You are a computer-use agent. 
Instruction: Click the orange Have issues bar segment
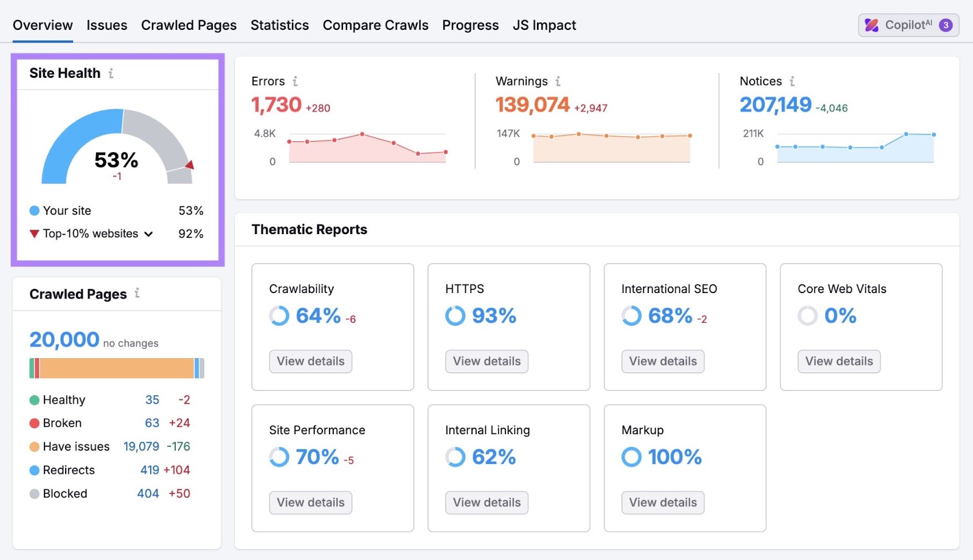pos(116,368)
